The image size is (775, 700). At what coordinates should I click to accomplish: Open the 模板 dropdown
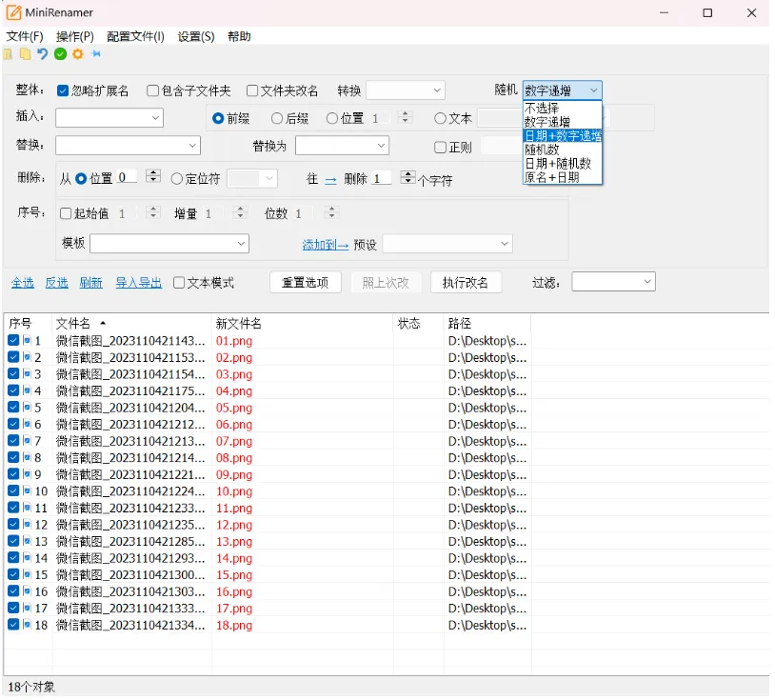click(169, 243)
